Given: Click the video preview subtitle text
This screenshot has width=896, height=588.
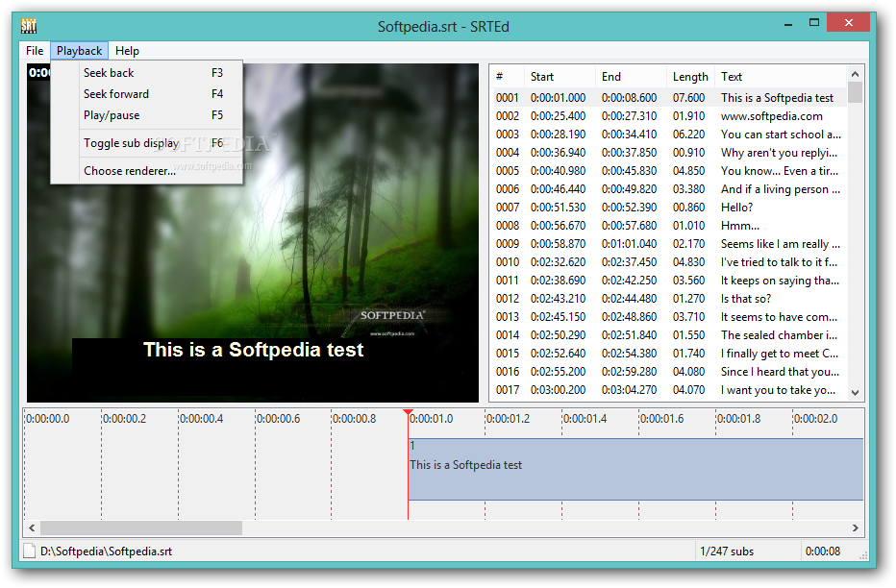Looking at the screenshot, I should pyautogui.click(x=253, y=350).
